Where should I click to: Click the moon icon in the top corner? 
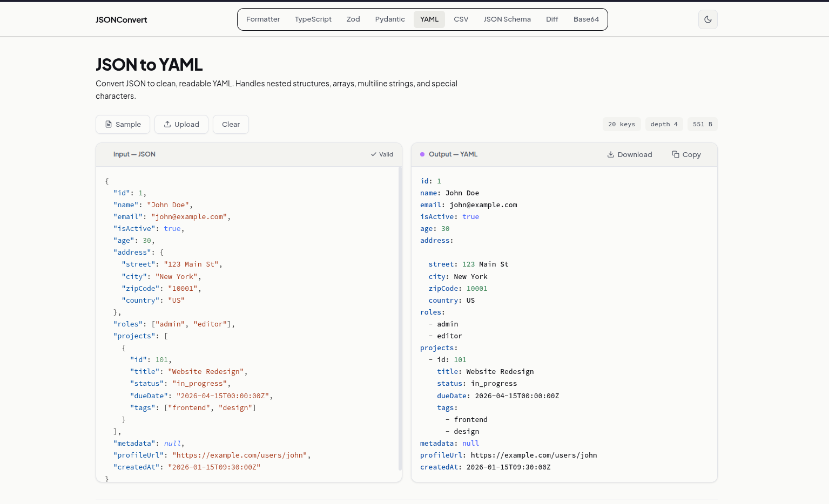pos(707,19)
